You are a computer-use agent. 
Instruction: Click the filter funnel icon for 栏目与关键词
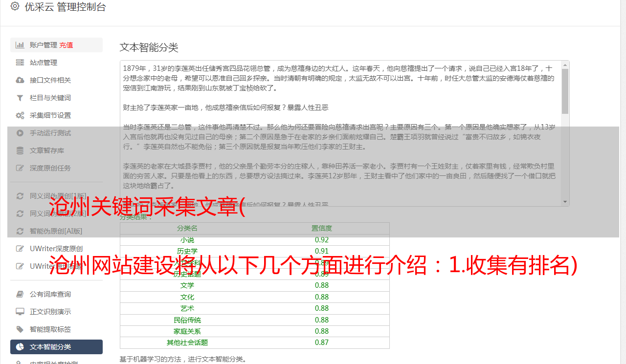click(20, 98)
